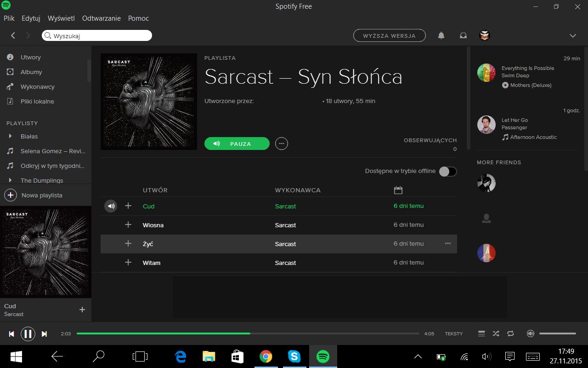Click the green PAUZA button
This screenshot has width=588, height=368.
click(x=237, y=144)
